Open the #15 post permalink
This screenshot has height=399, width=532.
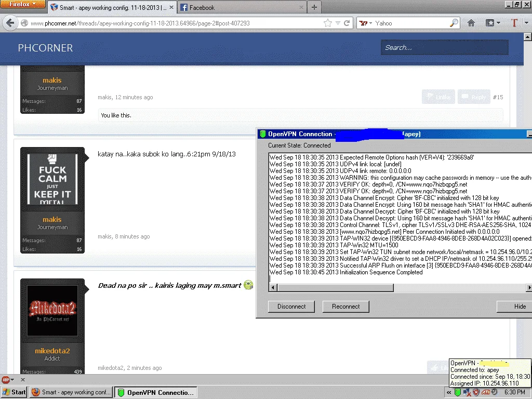[498, 97]
